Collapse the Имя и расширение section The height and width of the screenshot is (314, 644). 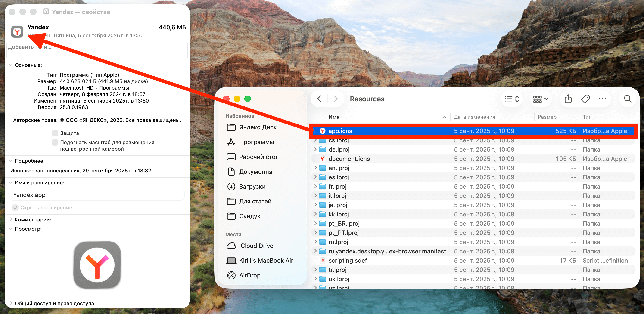[x=10, y=183]
